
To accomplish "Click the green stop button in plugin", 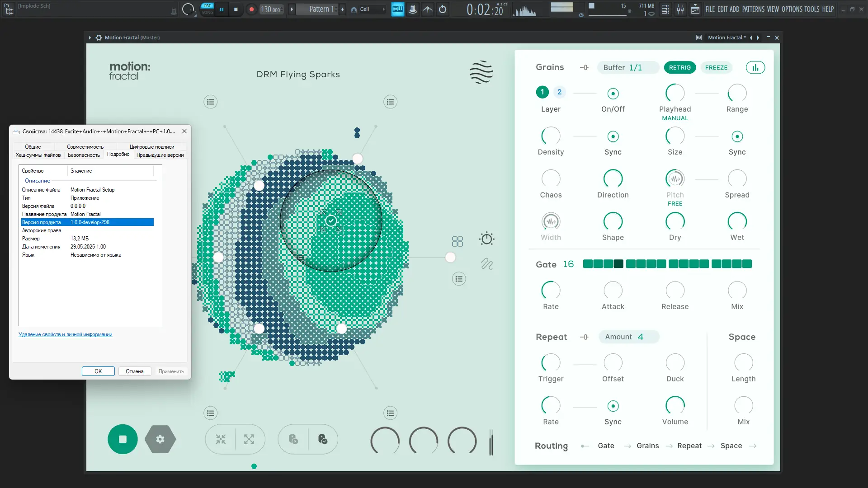I will click(x=123, y=439).
